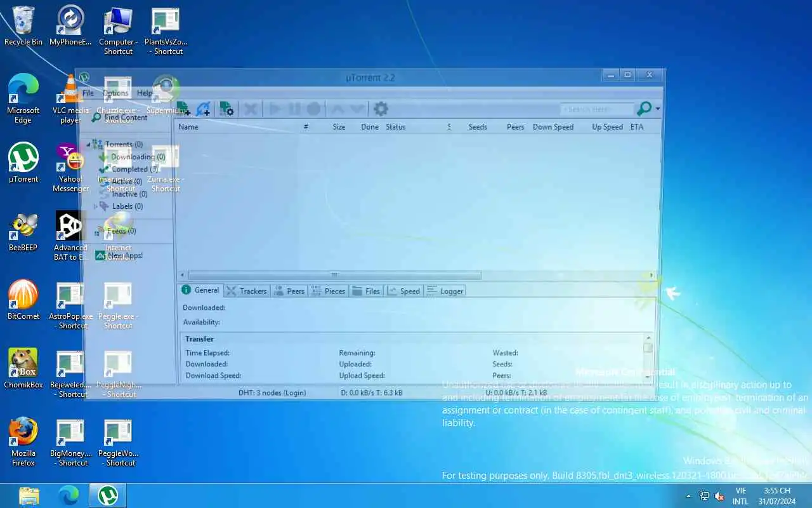812x508 pixels.
Task: Open the File menu
Action: 88,93
